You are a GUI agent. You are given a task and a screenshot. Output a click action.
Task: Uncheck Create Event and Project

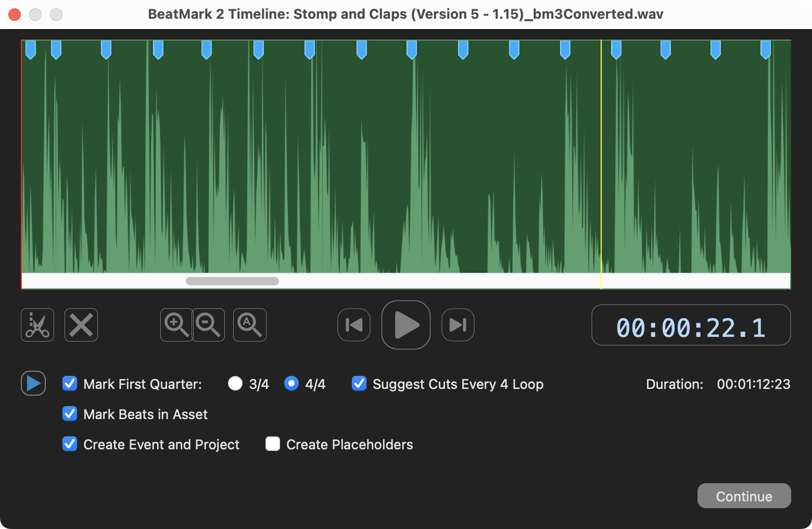coord(70,444)
